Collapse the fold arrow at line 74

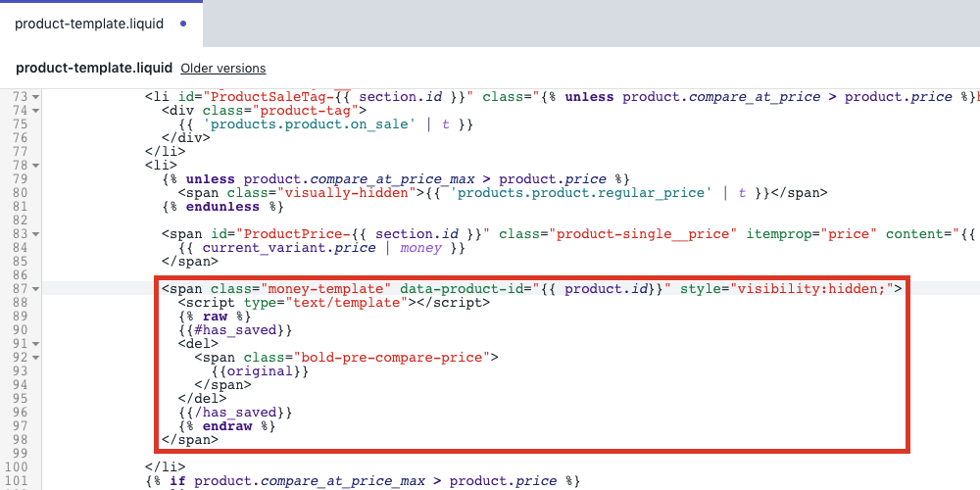click(x=36, y=111)
